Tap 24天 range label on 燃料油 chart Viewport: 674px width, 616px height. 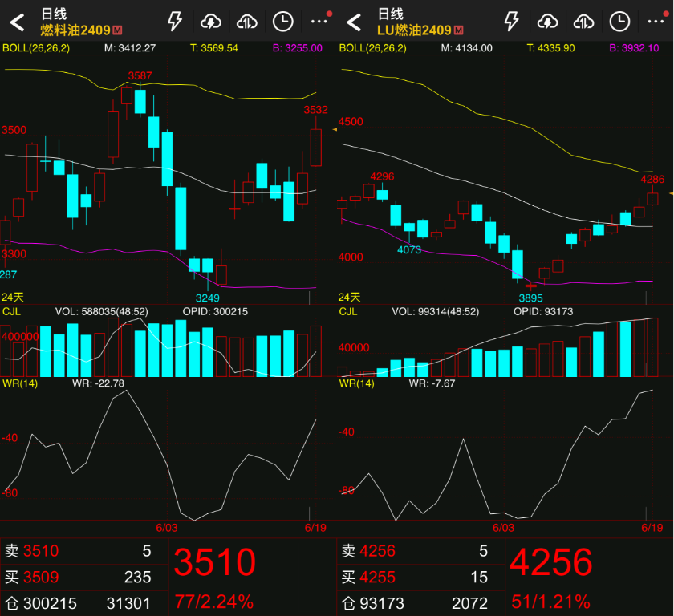tap(13, 298)
